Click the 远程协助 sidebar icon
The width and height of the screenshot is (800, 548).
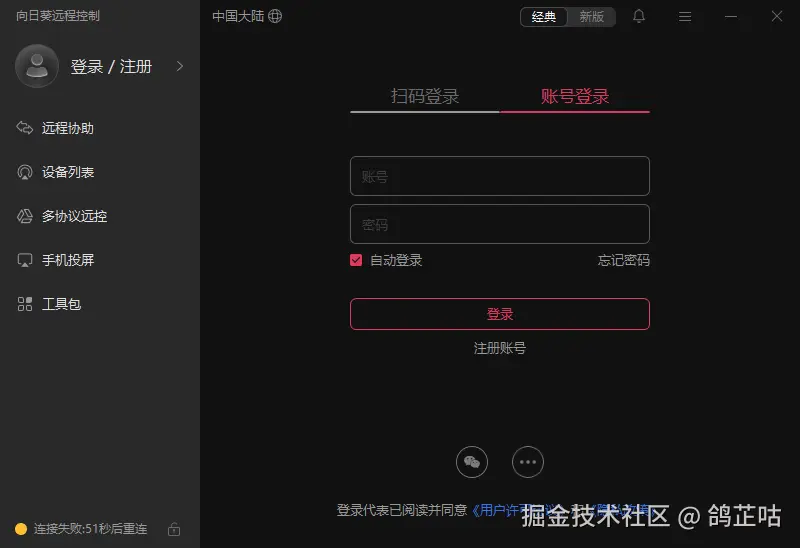coord(24,128)
